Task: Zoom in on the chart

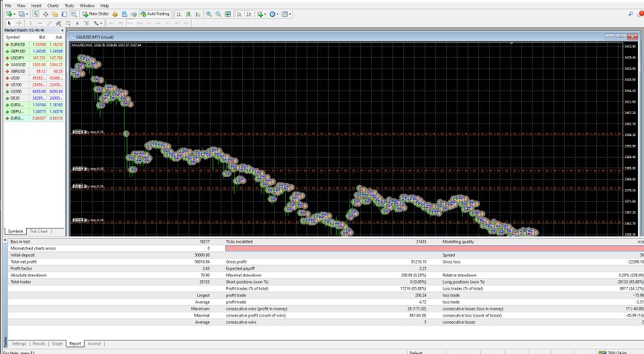Action: tap(209, 14)
